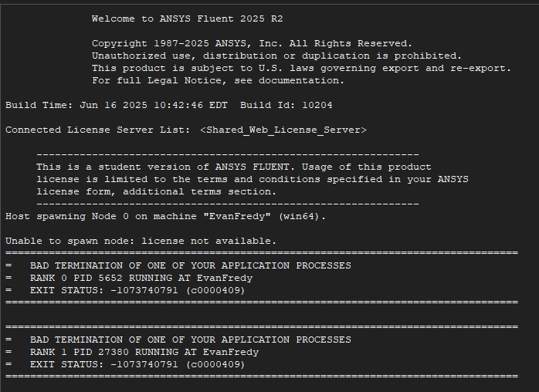Click the "RANK 0 PID 5652" line
Viewport: 539px width, 392px height.
point(141,278)
